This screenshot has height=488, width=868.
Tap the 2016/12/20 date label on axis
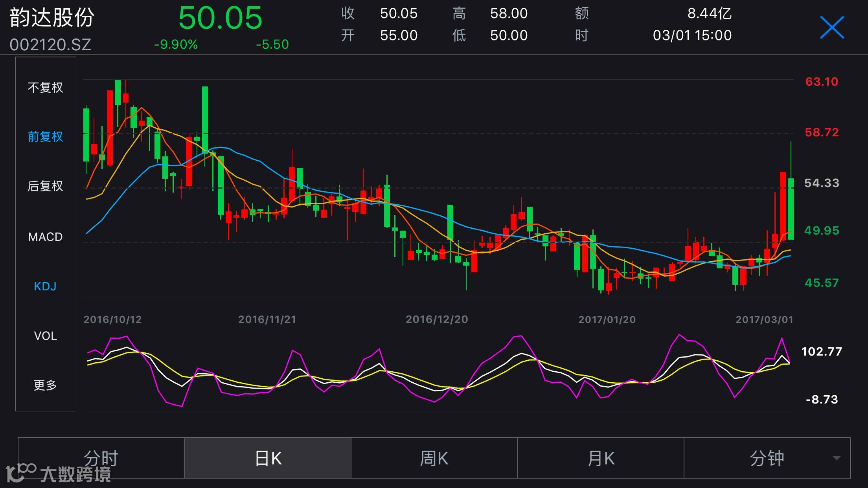(437, 319)
